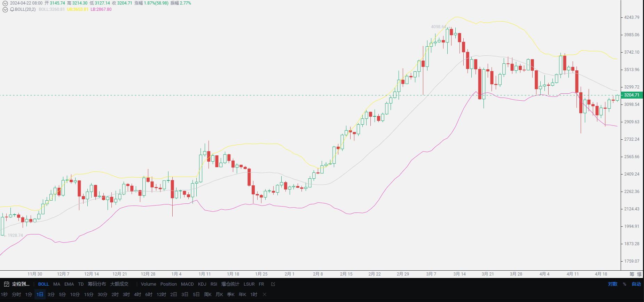
Task: Click the calendar icon beside 定位到
Action: point(6,284)
